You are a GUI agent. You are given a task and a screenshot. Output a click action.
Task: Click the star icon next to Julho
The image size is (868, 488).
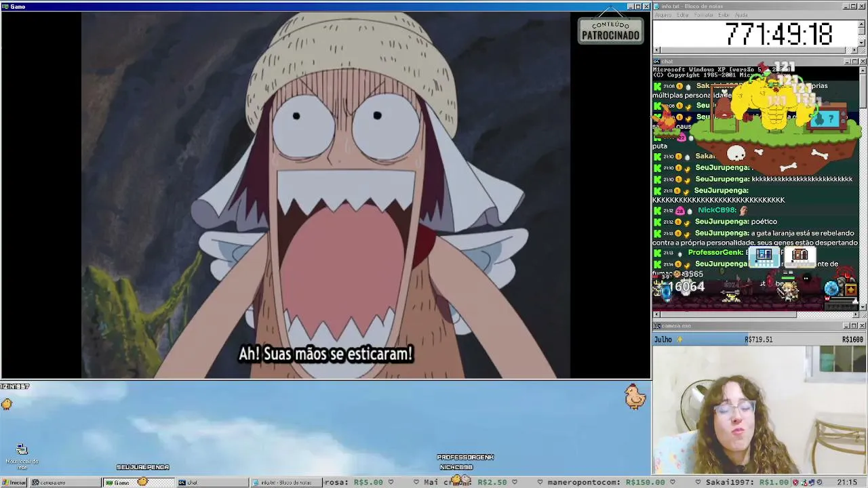click(679, 339)
